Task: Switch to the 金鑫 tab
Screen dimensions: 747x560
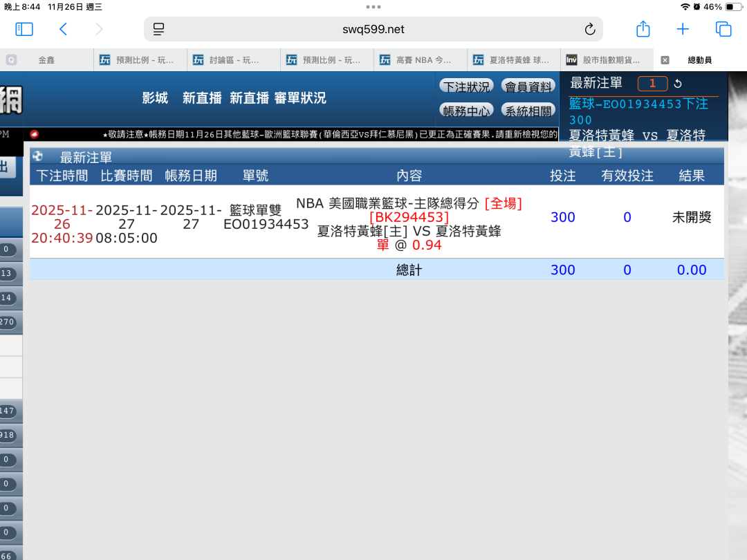Action: click(47, 60)
